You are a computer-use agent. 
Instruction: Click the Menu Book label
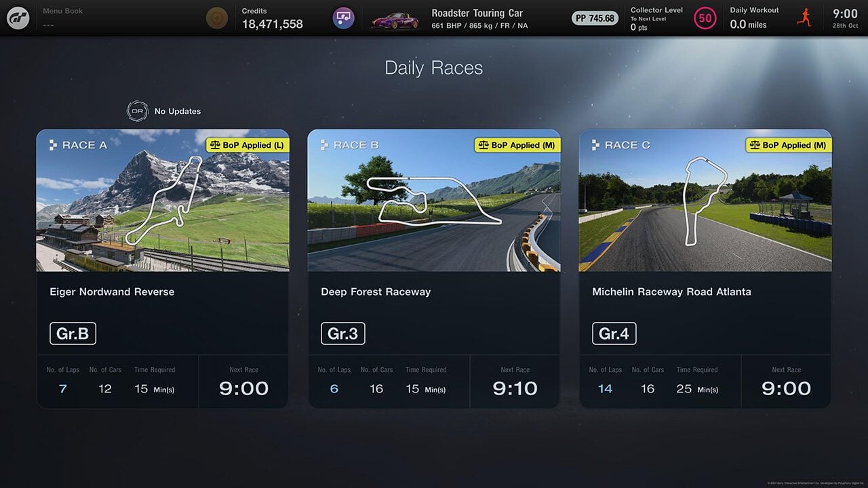pyautogui.click(x=63, y=12)
